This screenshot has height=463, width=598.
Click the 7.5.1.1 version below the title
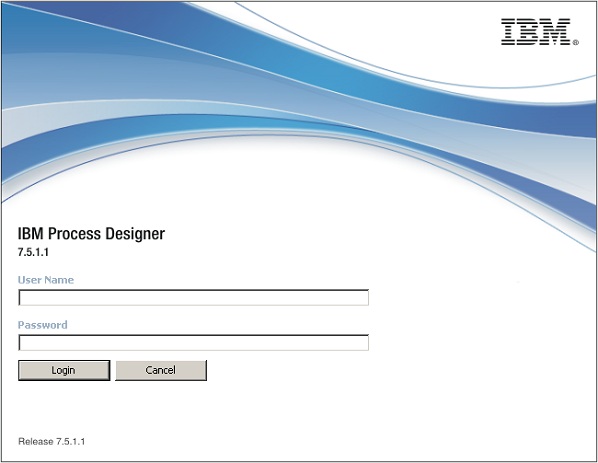click(x=33, y=252)
